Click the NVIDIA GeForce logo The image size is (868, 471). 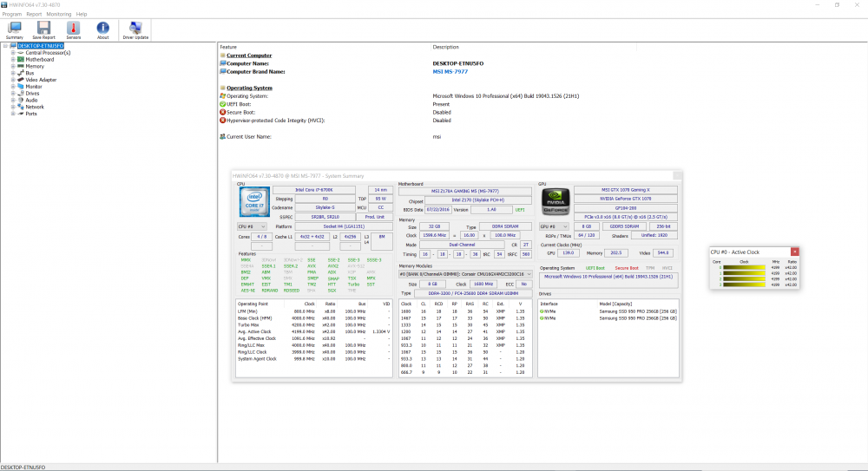pos(556,201)
